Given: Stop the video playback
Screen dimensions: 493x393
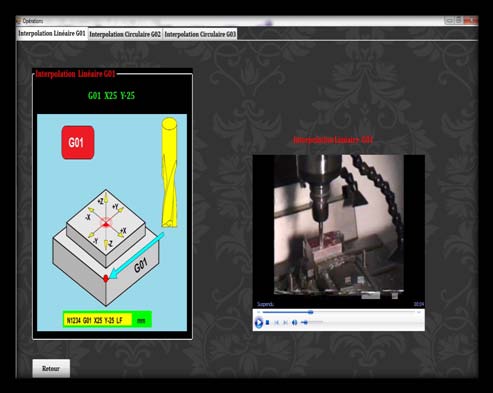Looking at the screenshot, I should 268,322.
